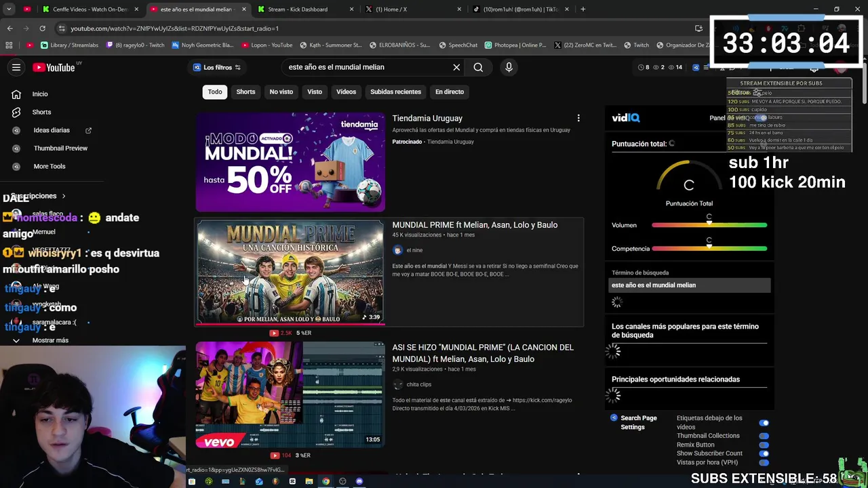Start voice search with the microphone
The height and width of the screenshot is (488, 868).
coord(509,67)
